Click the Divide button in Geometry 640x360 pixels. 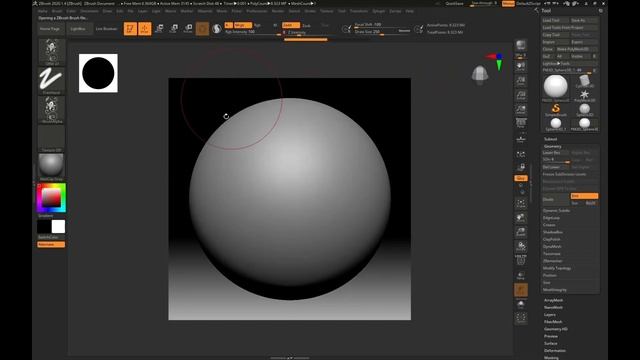coord(556,199)
